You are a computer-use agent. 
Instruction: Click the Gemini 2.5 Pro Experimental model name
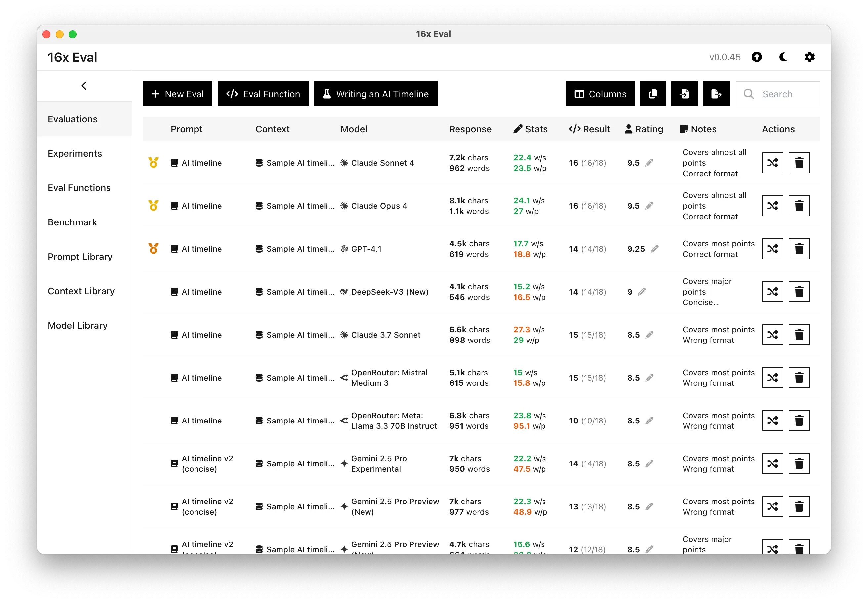[379, 463]
